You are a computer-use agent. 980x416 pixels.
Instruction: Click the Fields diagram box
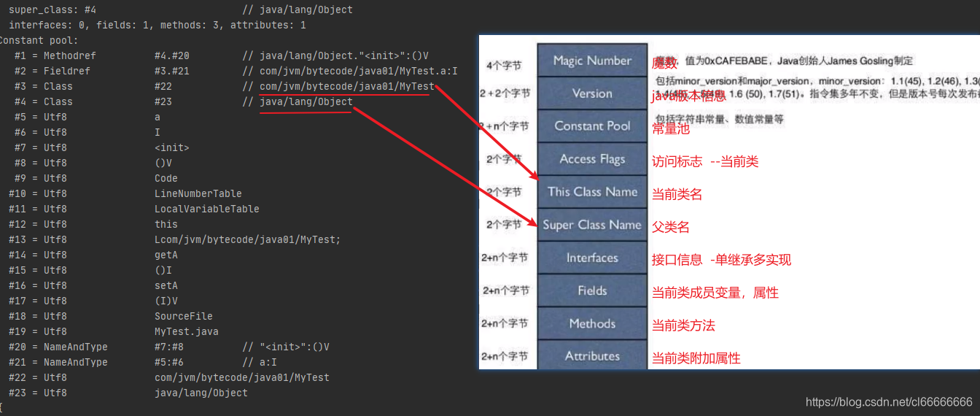(x=592, y=290)
